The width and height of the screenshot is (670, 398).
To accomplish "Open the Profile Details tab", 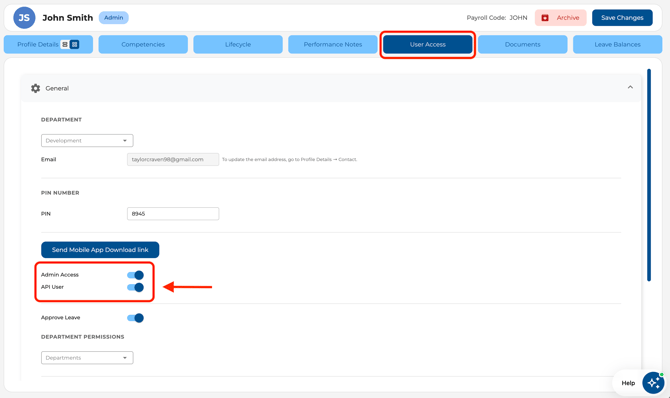I will pyautogui.click(x=48, y=44).
